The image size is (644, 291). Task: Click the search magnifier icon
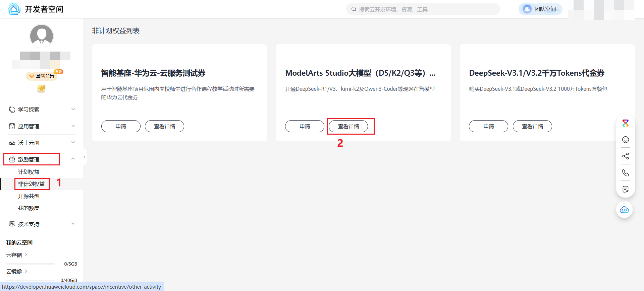(x=354, y=9)
